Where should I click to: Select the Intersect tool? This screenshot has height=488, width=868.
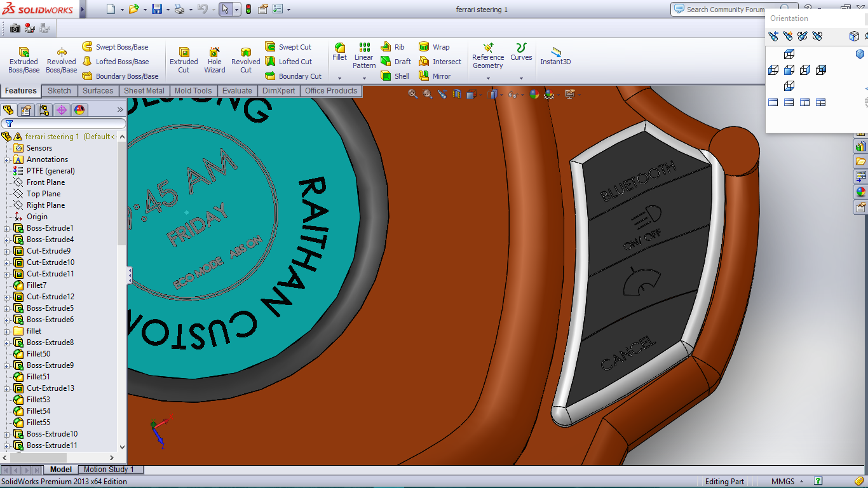[x=440, y=62]
